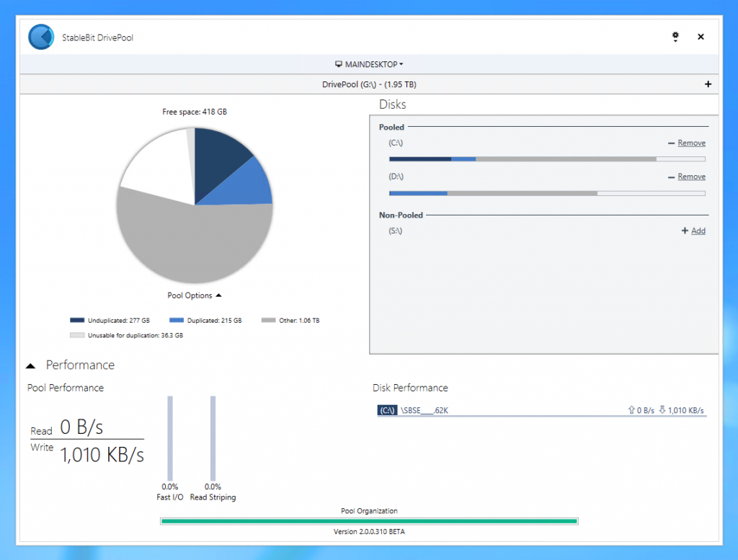Screen dimensions: 738x560
Task: Collapse the Performance section triangle
Action: (31, 365)
